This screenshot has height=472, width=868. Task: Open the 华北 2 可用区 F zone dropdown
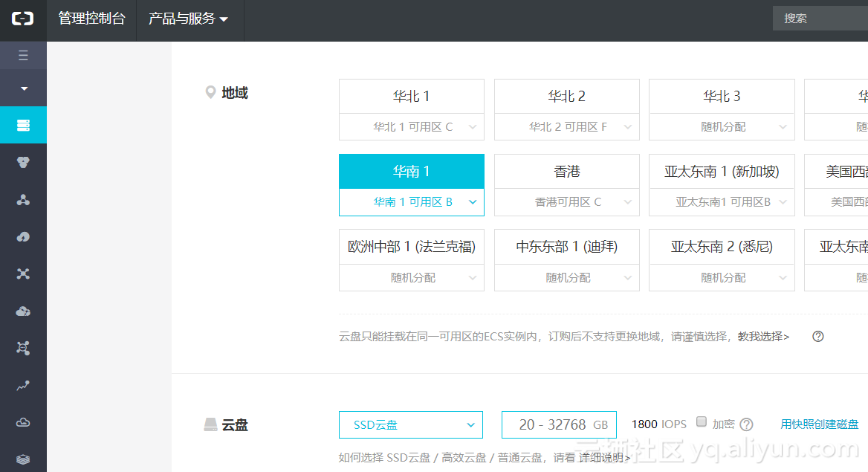[x=567, y=127]
